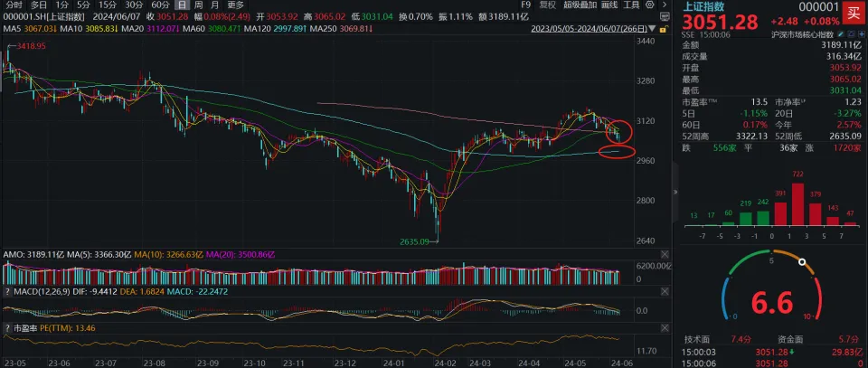868x368 pixels.
Task: Switch to 周 weekly chart period
Action: coord(199,5)
